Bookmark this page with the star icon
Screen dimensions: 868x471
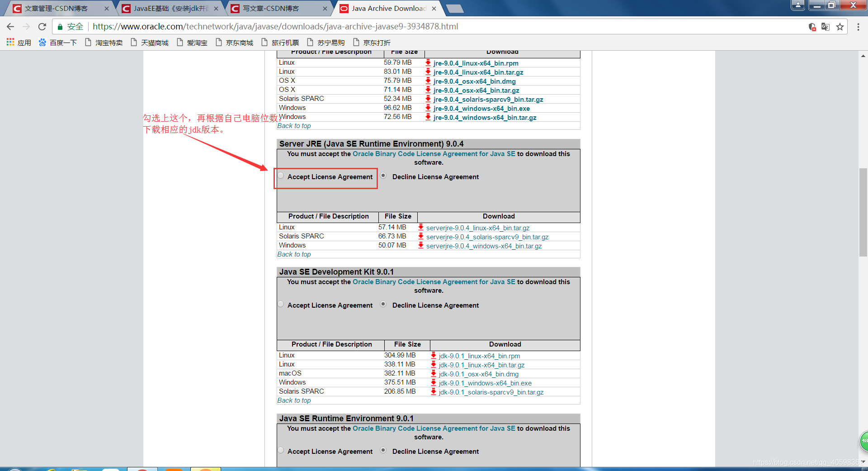840,27
